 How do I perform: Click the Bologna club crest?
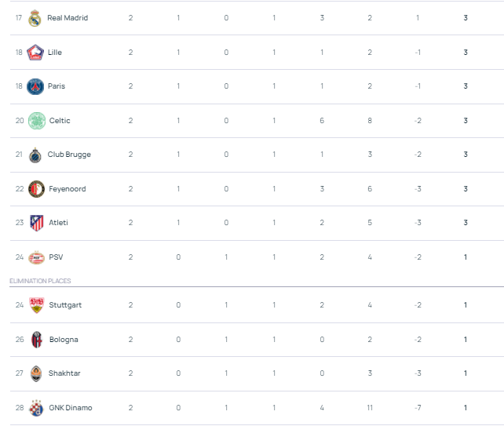pyautogui.click(x=36, y=340)
